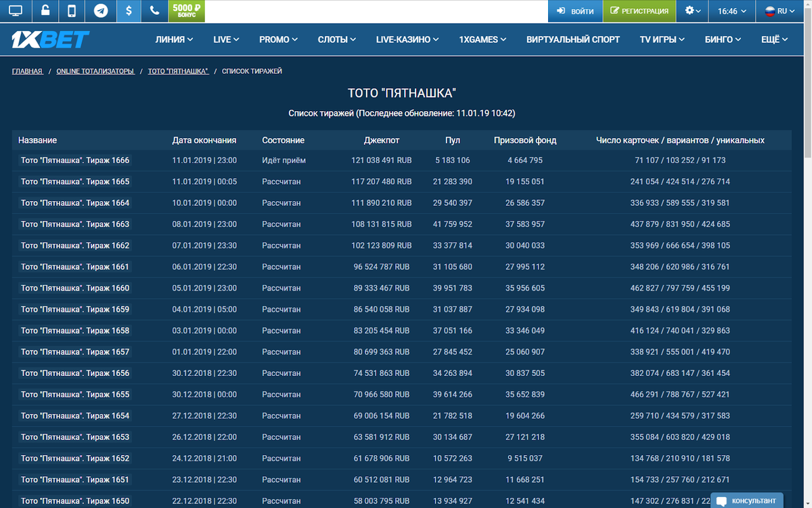Click end date 11.01.2019 | 23:00
The height and width of the screenshot is (508, 812).
pyautogui.click(x=204, y=161)
